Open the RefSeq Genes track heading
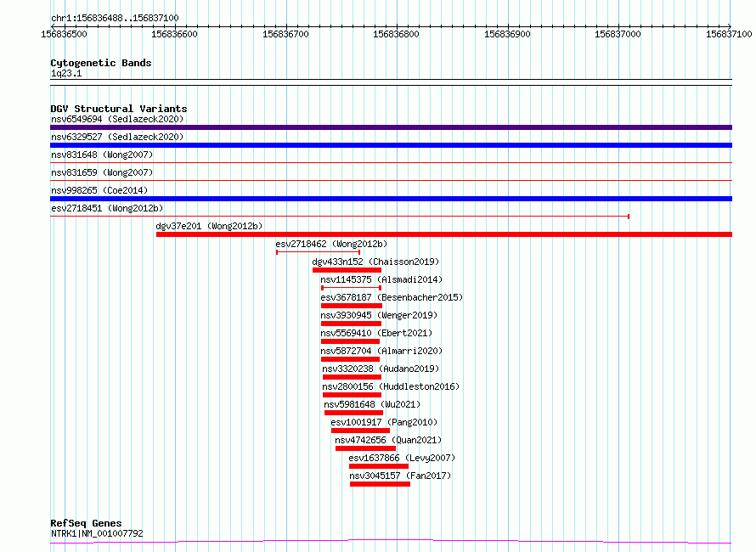 point(86,524)
